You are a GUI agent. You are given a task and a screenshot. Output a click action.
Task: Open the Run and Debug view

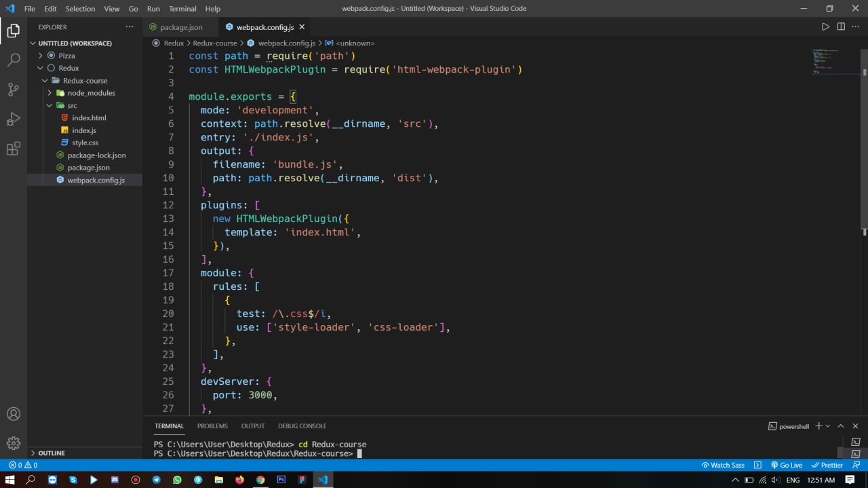(x=14, y=119)
